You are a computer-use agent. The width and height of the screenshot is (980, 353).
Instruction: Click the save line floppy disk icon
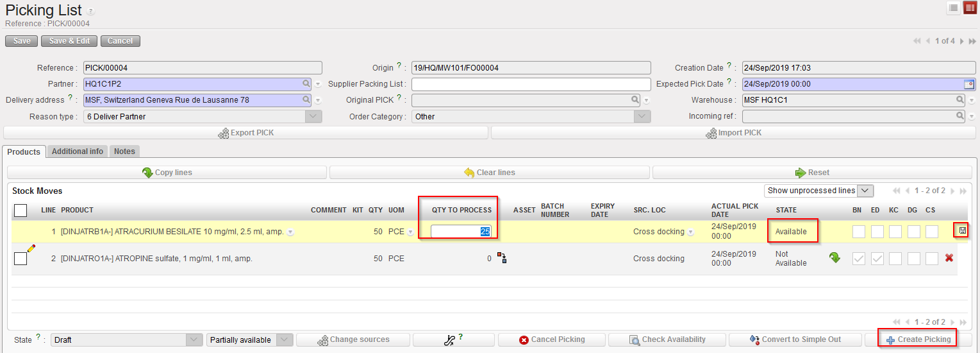point(963,231)
